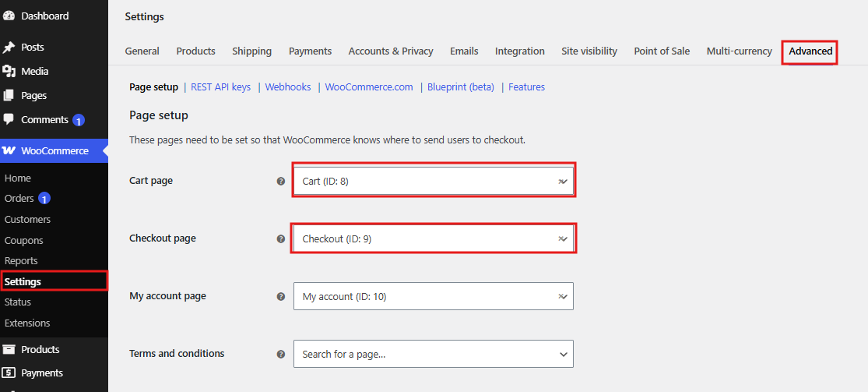This screenshot has width=868, height=392.
Task: Select the Advanced settings tab
Action: pos(810,51)
